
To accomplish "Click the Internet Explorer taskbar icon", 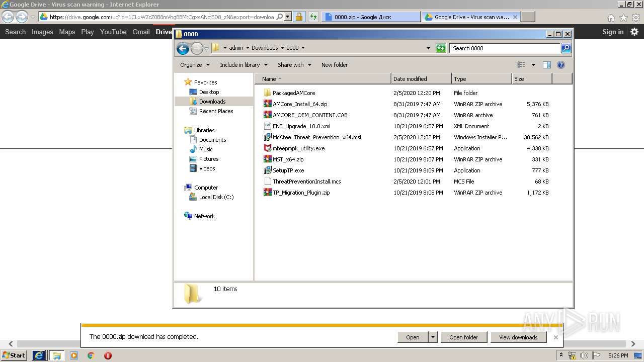I will point(39,355).
